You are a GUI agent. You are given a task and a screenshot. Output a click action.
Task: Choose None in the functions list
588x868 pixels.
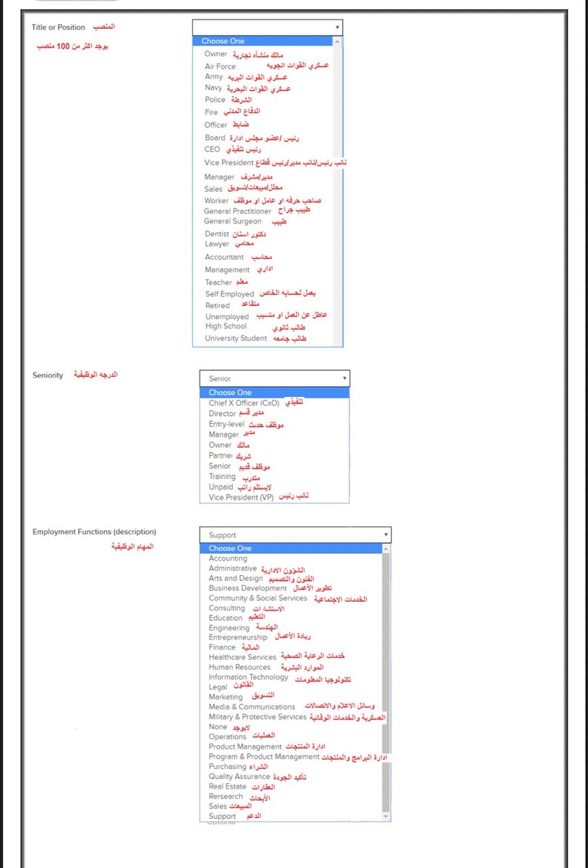tap(218, 726)
